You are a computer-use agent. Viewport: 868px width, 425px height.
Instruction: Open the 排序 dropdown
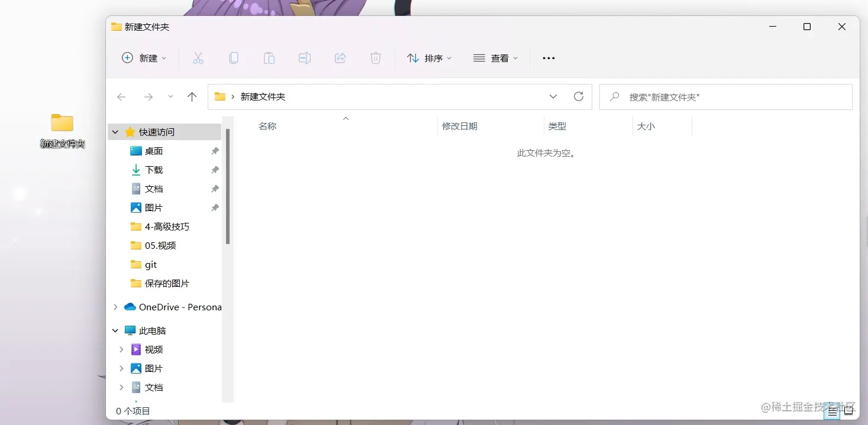[x=429, y=57]
